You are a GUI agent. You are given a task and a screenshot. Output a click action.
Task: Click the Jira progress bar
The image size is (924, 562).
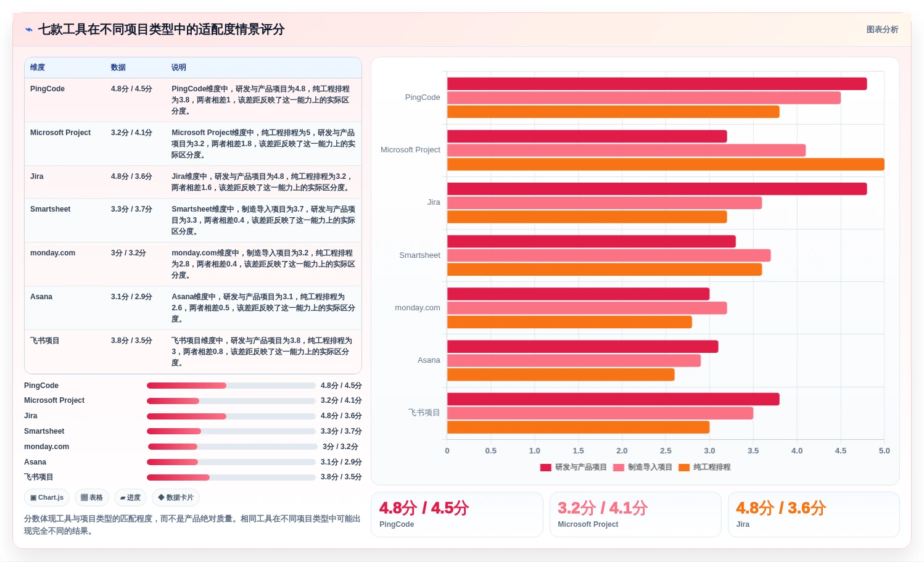tap(231, 416)
